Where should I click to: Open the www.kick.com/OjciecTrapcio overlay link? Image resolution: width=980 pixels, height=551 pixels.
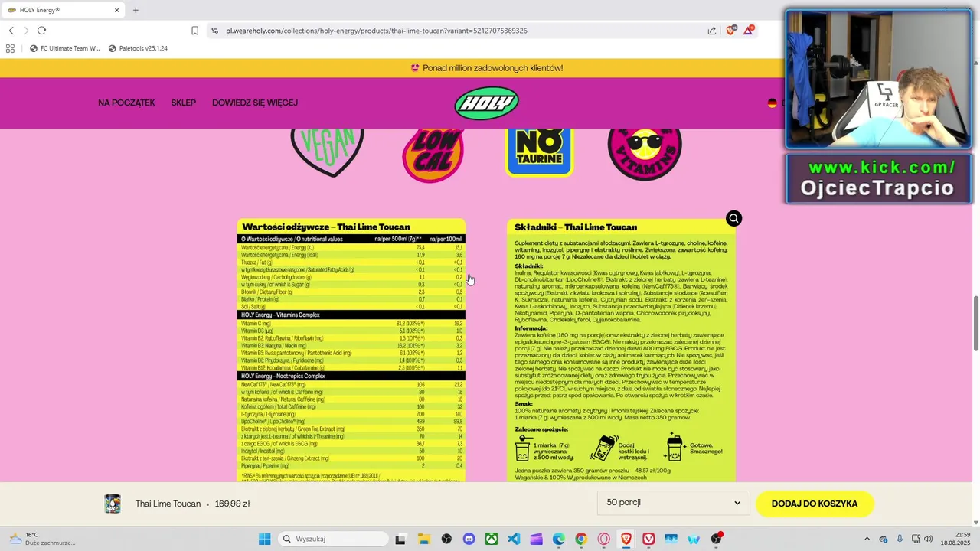coord(878,178)
